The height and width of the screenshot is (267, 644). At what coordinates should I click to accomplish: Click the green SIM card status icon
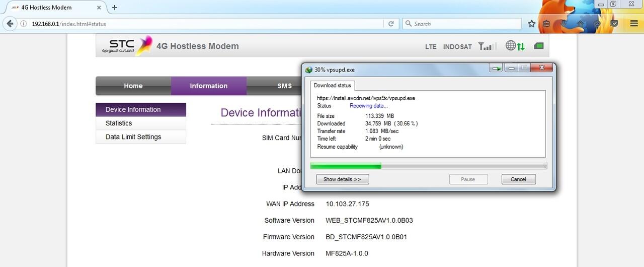click(539, 46)
